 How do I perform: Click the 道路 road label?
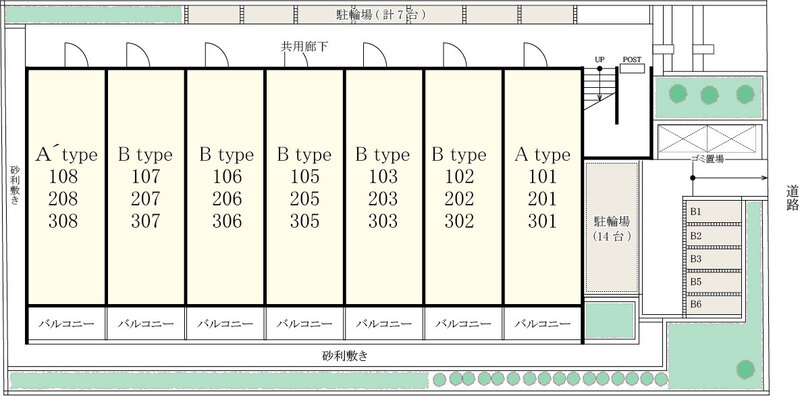(791, 199)
